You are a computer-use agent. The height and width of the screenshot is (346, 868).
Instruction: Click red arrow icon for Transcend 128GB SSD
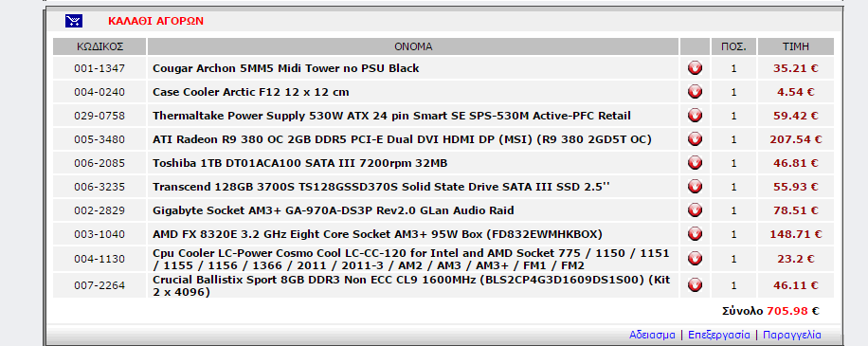coord(695,187)
